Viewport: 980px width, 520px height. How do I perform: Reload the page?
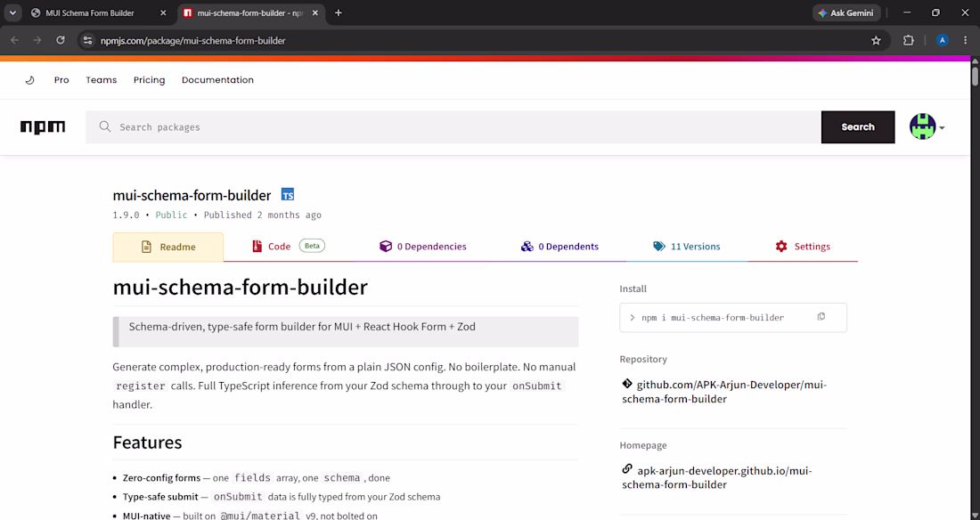tap(61, 41)
